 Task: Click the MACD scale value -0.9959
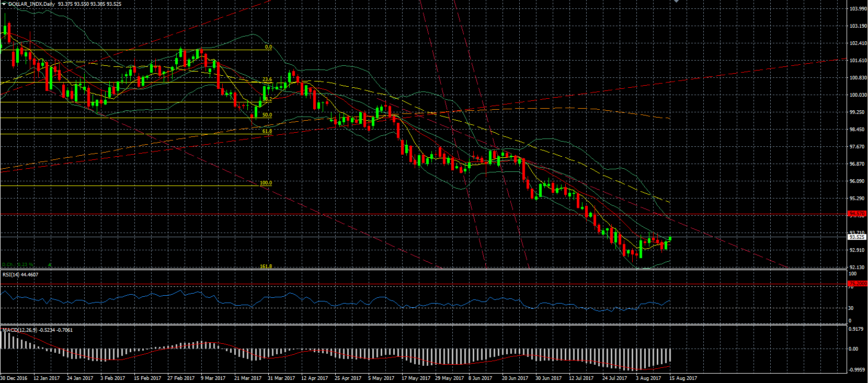pos(856,369)
